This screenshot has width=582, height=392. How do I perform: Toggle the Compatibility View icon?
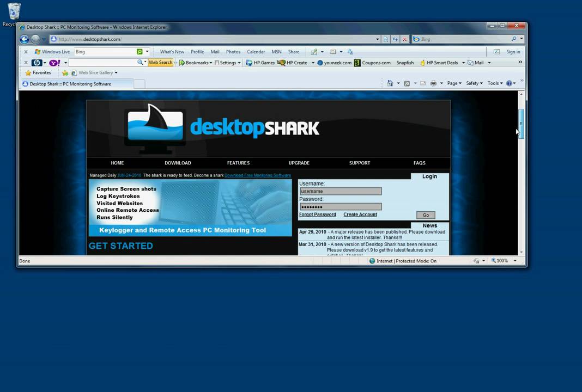(386, 39)
